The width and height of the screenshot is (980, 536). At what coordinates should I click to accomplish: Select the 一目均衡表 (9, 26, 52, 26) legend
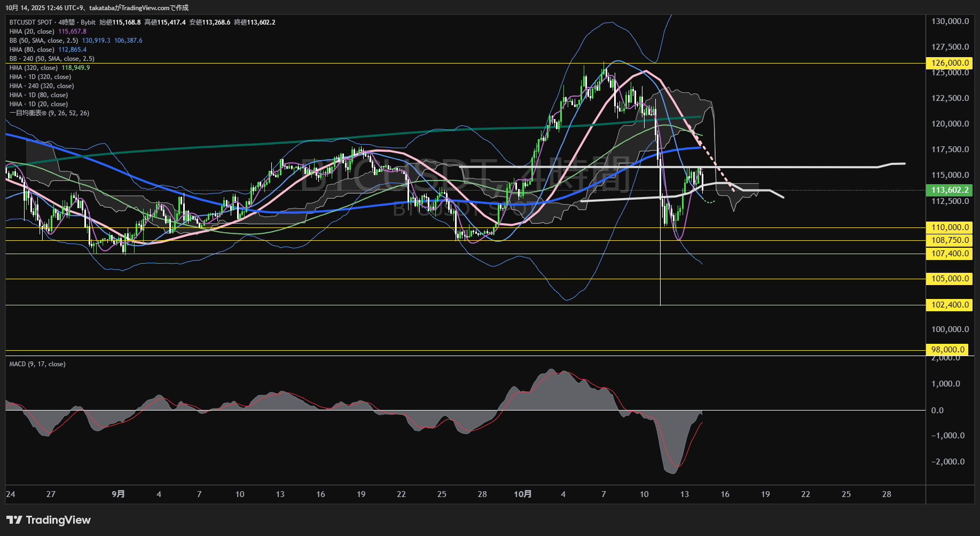[x=49, y=113]
